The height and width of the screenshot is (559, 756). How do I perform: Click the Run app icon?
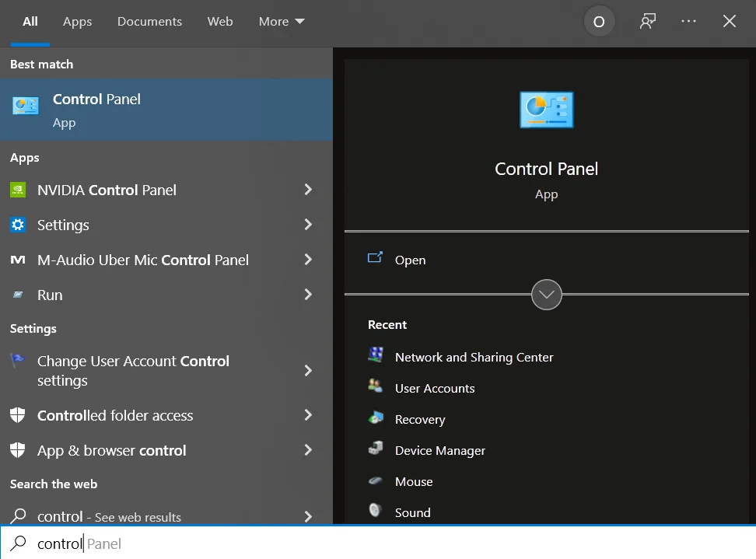pos(18,295)
